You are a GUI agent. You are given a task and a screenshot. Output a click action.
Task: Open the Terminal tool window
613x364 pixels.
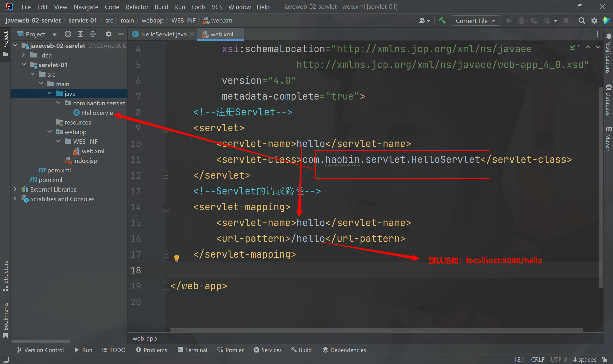193,350
